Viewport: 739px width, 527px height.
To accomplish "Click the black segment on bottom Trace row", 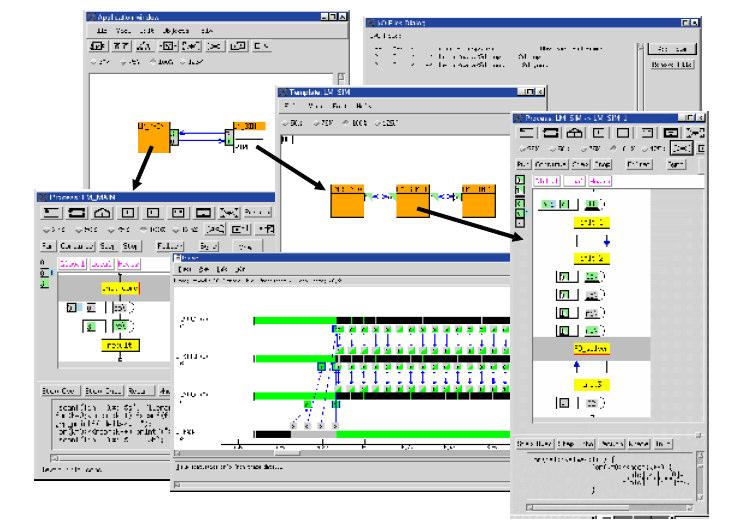I will [x=272, y=434].
